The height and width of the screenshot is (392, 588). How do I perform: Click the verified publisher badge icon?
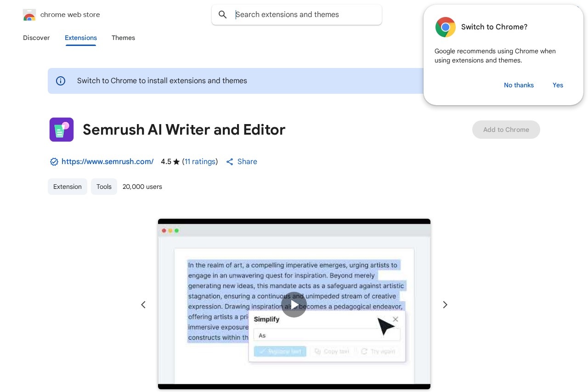pos(54,162)
